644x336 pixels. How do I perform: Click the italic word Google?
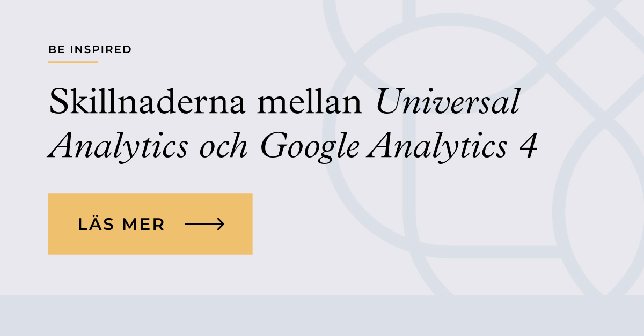point(310,146)
